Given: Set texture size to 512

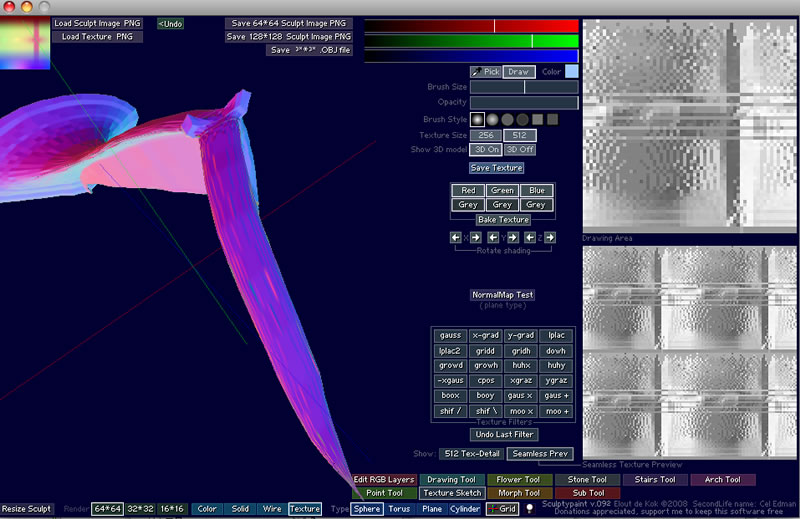Looking at the screenshot, I should [x=520, y=135].
